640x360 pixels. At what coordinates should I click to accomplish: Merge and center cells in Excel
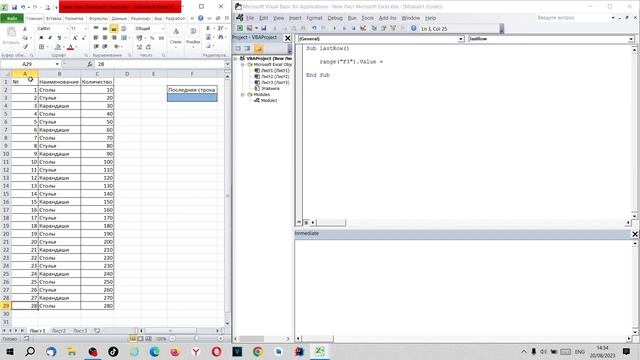pyautogui.click(x=124, y=38)
